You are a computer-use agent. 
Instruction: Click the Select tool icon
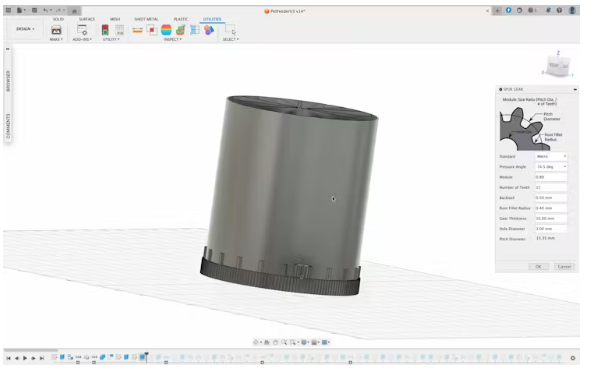[x=230, y=30]
